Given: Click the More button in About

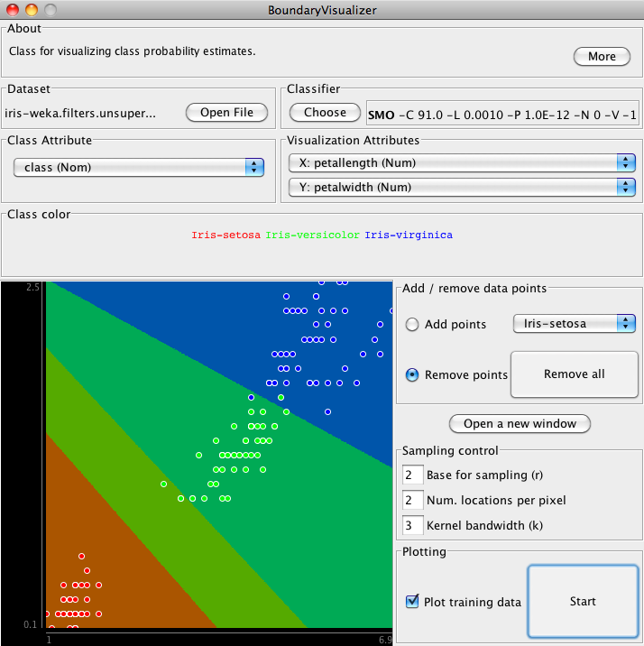Looking at the screenshot, I should 602,56.
